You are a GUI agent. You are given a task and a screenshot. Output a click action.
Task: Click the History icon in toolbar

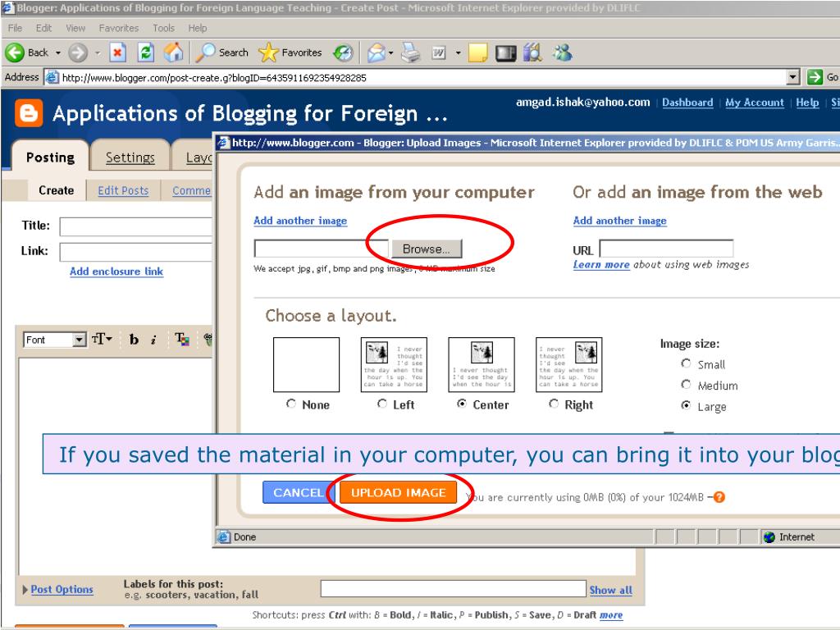pos(343,52)
